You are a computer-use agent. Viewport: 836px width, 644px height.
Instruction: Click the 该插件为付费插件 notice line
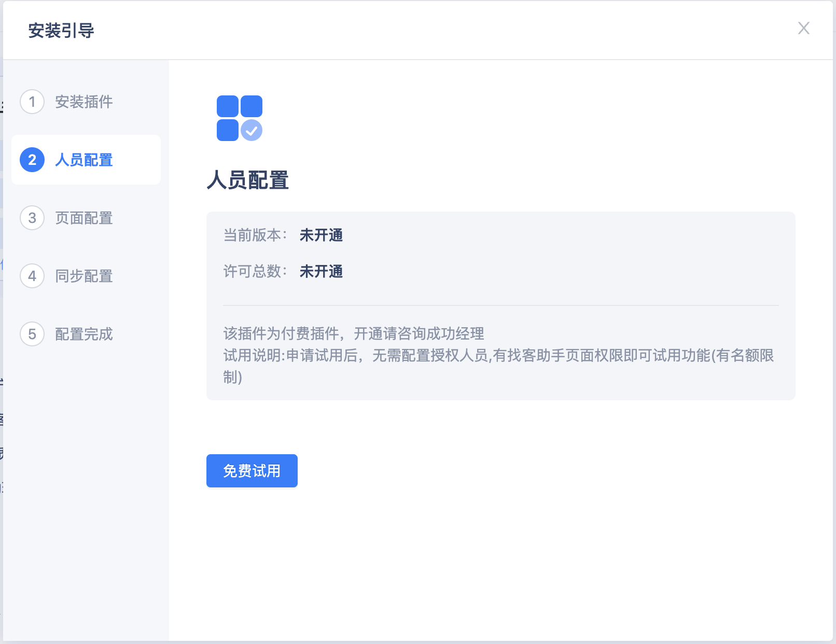click(x=354, y=333)
